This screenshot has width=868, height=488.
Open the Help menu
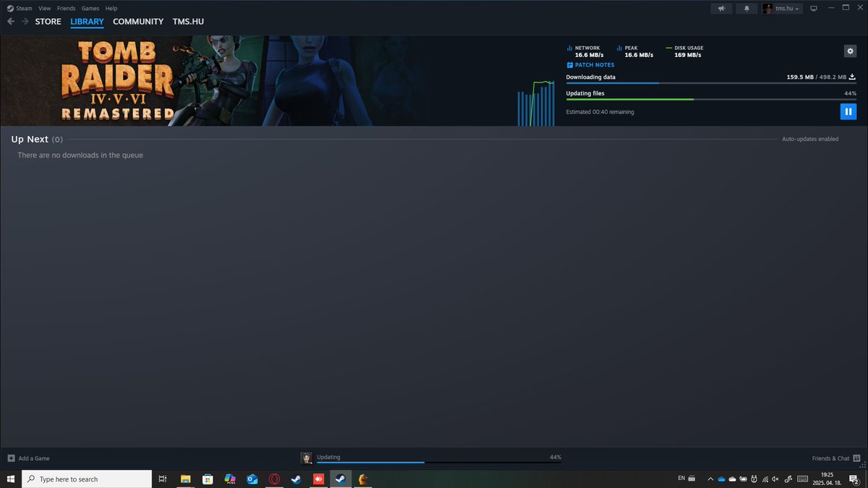click(111, 8)
